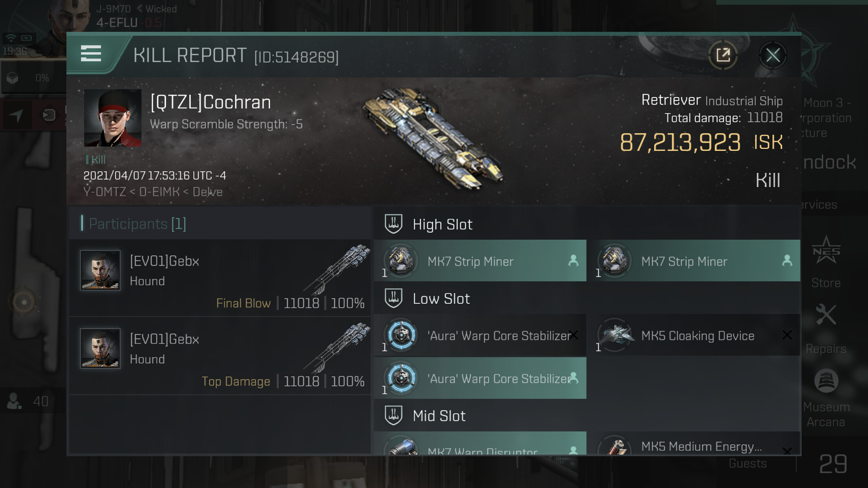The width and height of the screenshot is (868, 488).
Task: Click the MK5 Medium Energy module entry
Action: click(x=694, y=444)
